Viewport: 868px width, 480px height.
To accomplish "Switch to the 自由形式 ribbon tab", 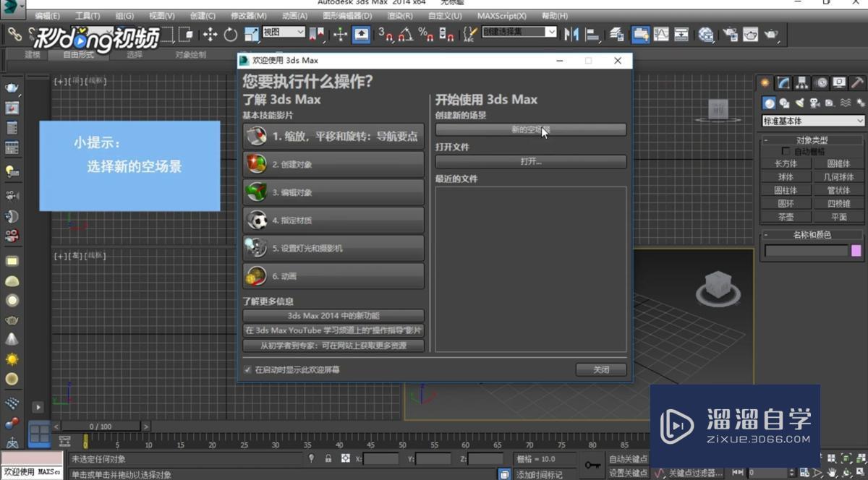I will (78, 55).
